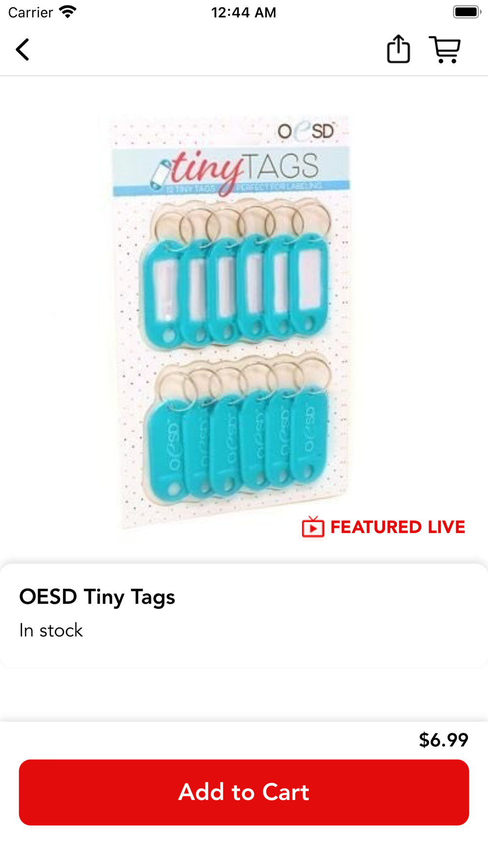The height and width of the screenshot is (868, 488).
Task: Tap the safety pin graphic on the tiny TAGS banner
Action: coord(161,174)
